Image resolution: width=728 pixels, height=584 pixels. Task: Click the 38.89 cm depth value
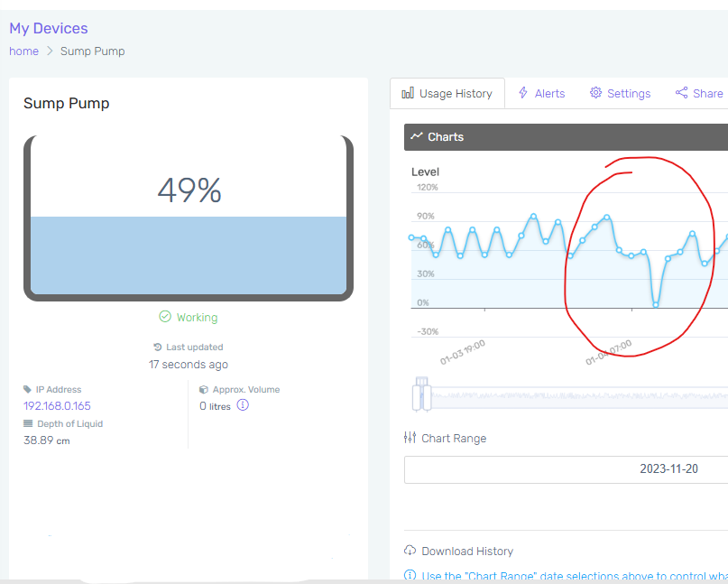tap(47, 440)
